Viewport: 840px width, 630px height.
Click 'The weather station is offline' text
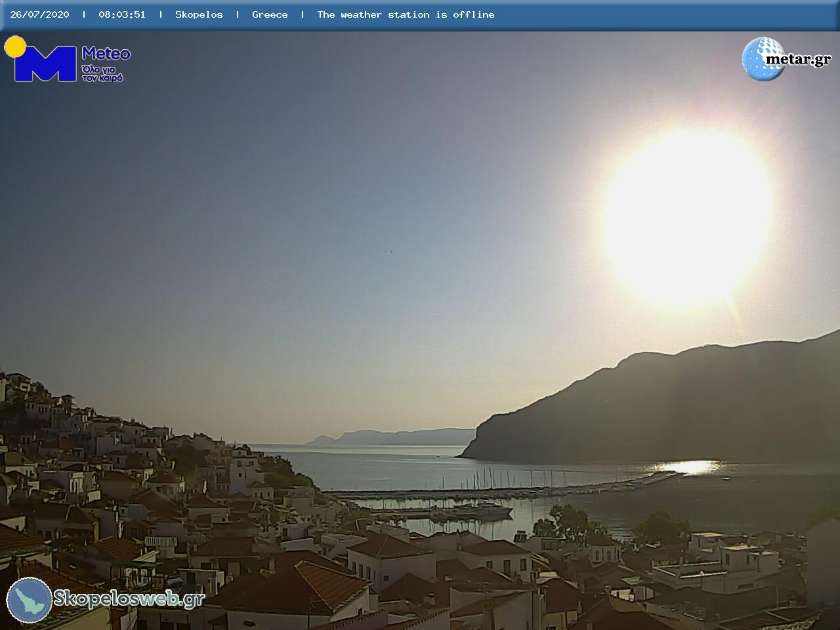click(406, 14)
